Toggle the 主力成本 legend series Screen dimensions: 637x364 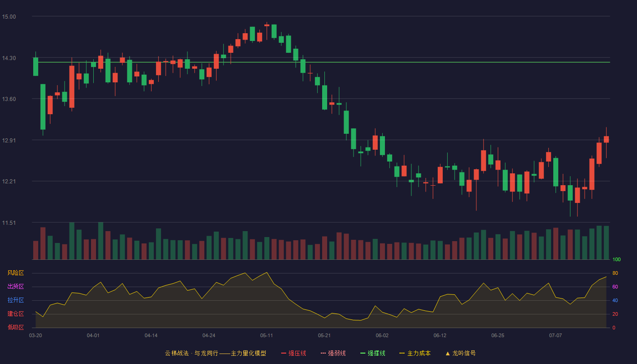point(415,353)
